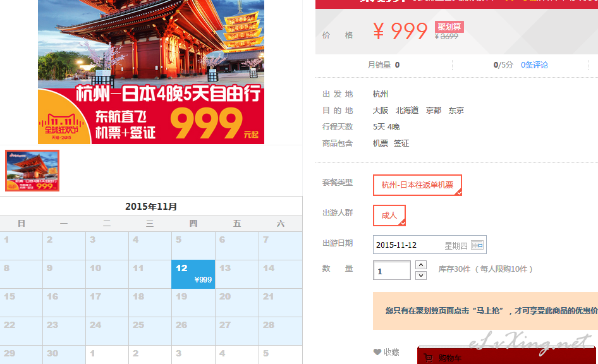The height and width of the screenshot is (364, 598).
Task: Click departure city 杭州
Action: pos(381,94)
